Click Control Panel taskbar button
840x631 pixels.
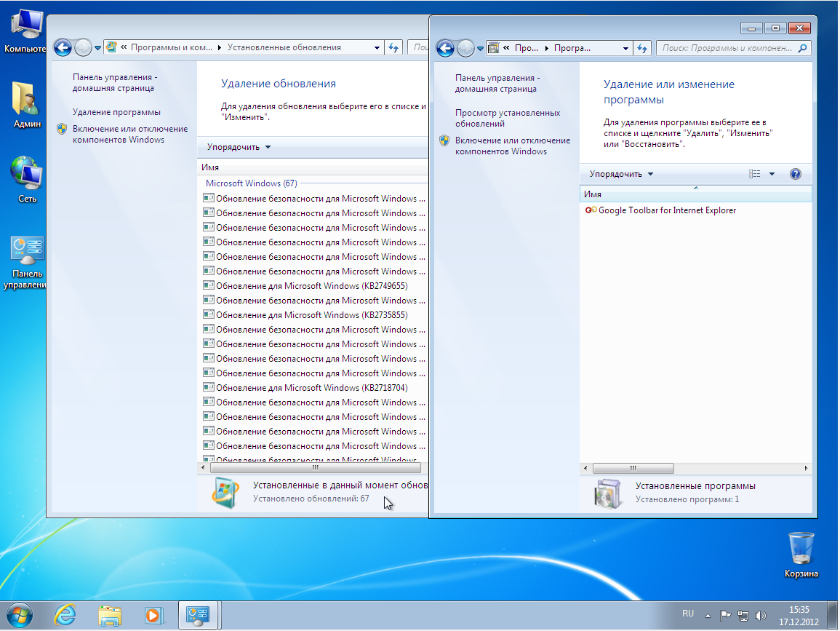[198, 616]
